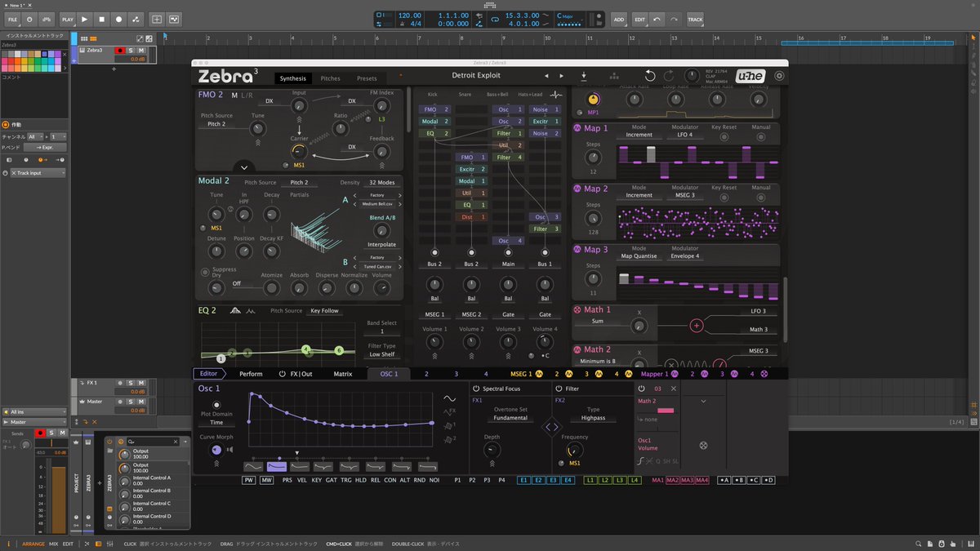Open the Matrix tab
Viewport: 980px width, 551px height.
tap(343, 374)
